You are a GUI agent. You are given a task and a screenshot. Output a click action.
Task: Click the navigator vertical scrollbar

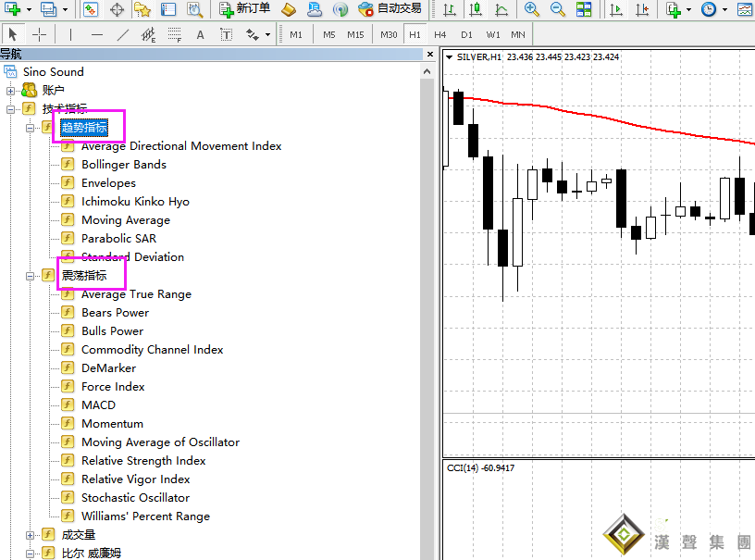(427, 305)
